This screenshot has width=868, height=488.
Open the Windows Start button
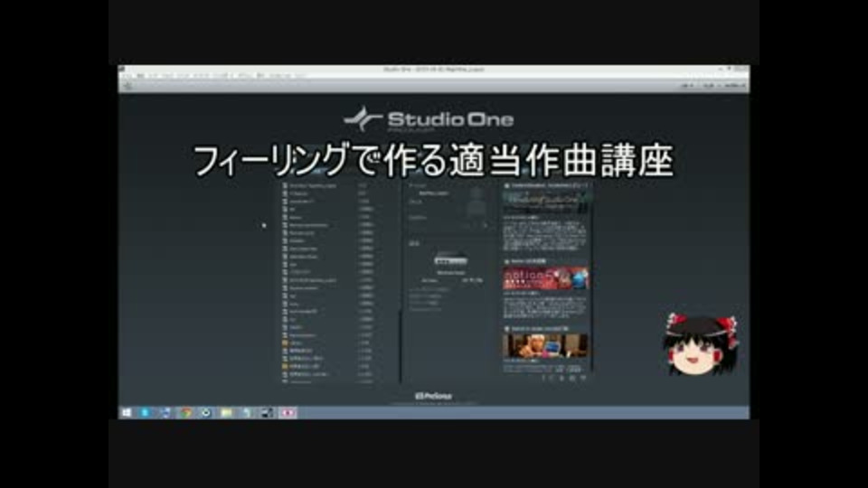127,413
